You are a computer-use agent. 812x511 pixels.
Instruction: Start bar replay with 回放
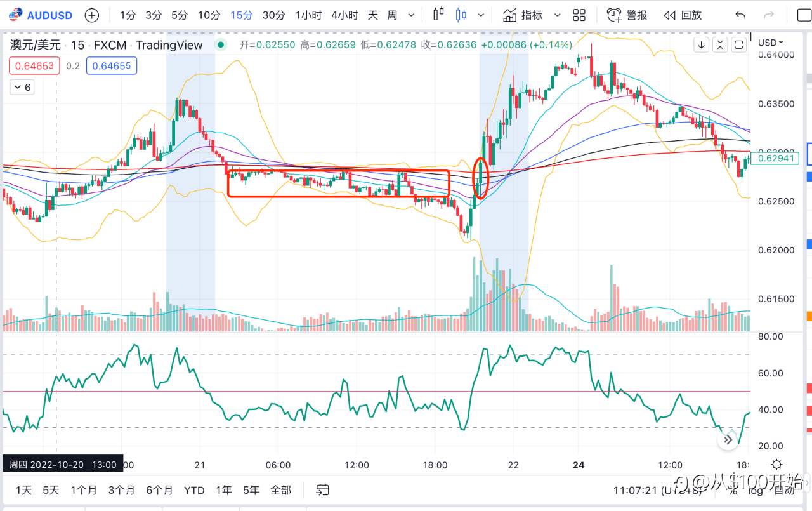(683, 15)
